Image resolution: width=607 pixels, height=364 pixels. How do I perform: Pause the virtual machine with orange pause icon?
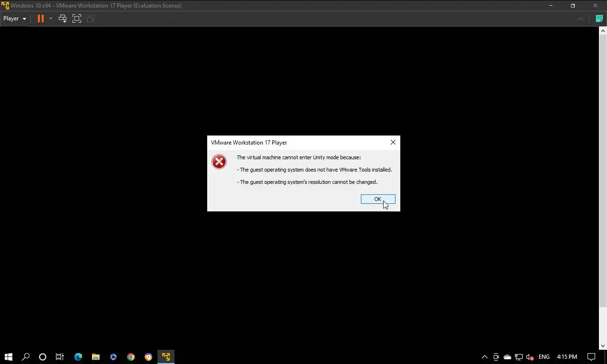pyautogui.click(x=41, y=18)
